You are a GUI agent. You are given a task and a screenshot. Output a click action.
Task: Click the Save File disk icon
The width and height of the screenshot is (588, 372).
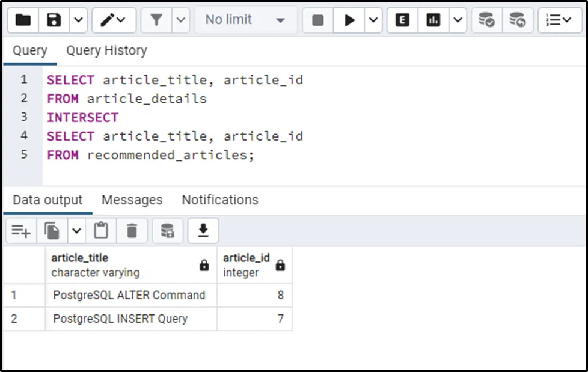[54, 20]
